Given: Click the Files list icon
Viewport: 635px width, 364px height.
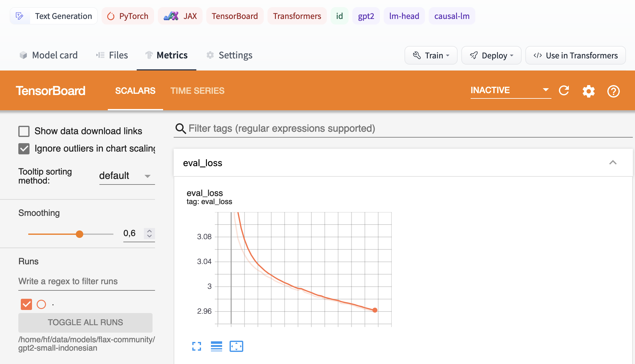Looking at the screenshot, I should 100,55.
